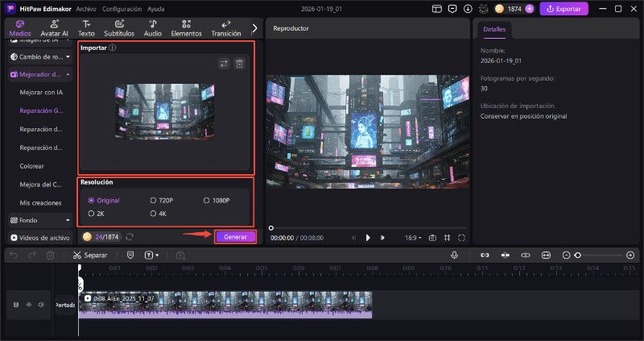Open the Texto tab

[86, 28]
